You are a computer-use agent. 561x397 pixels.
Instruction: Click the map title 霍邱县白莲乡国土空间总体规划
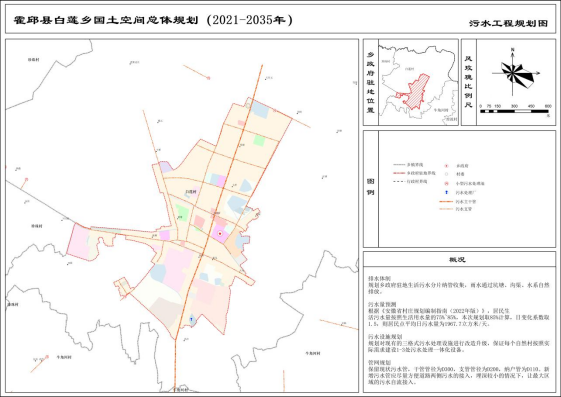[x=106, y=20]
